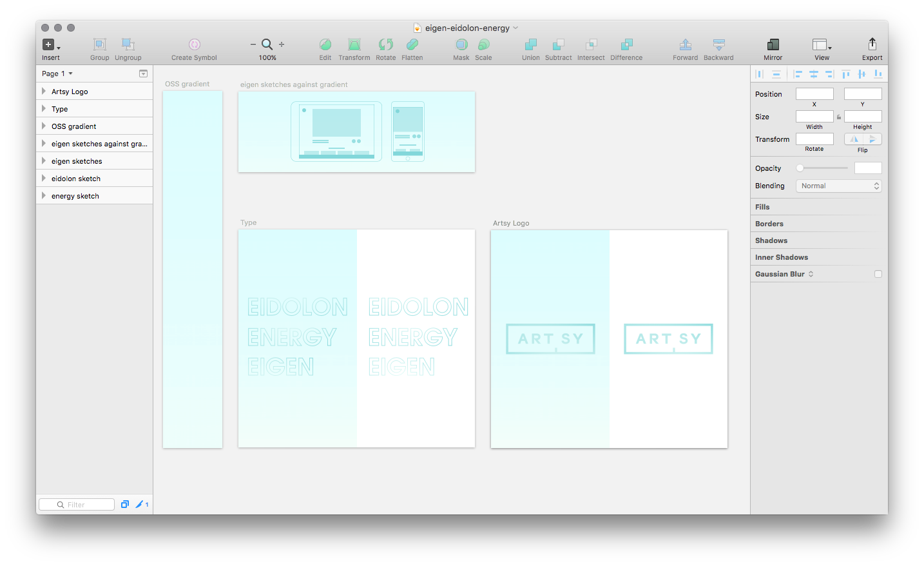The width and height of the screenshot is (924, 566).
Task: Flip layer horizontally
Action: pyautogui.click(x=854, y=139)
